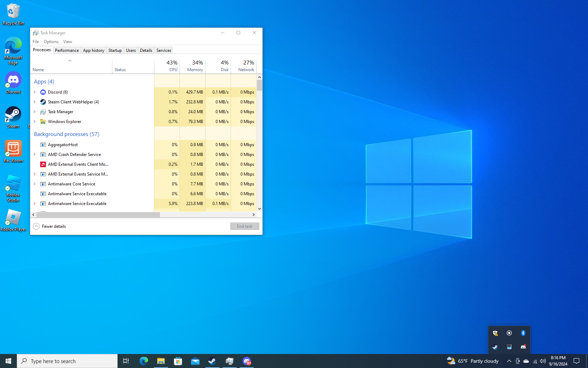Click the horizontal scrollbar in the process list
This screenshot has height=368, width=588.
coord(98,214)
